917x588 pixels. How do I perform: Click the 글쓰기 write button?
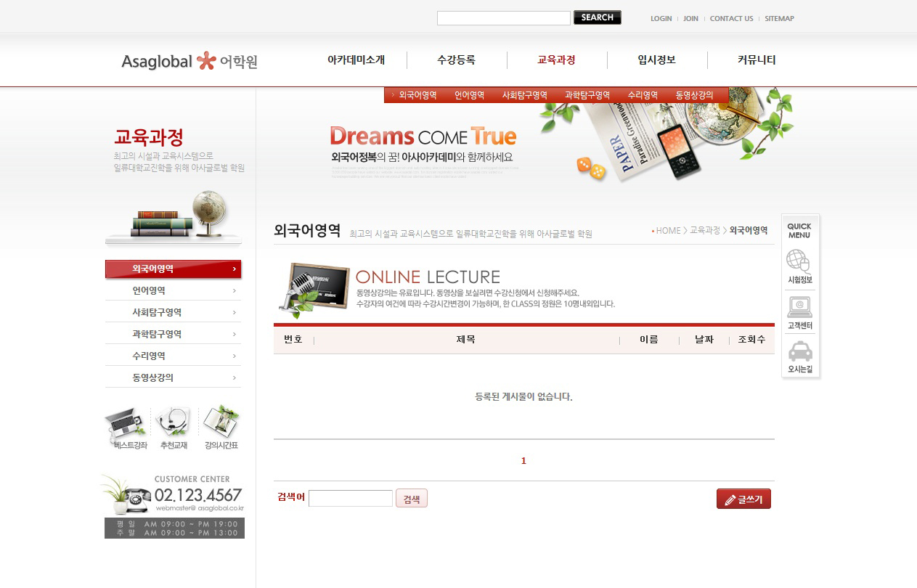coord(743,499)
